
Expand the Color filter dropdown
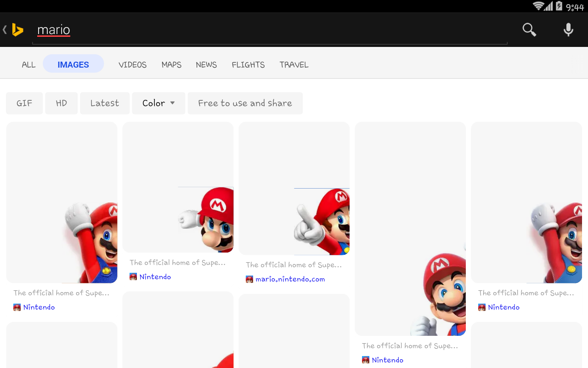point(158,103)
